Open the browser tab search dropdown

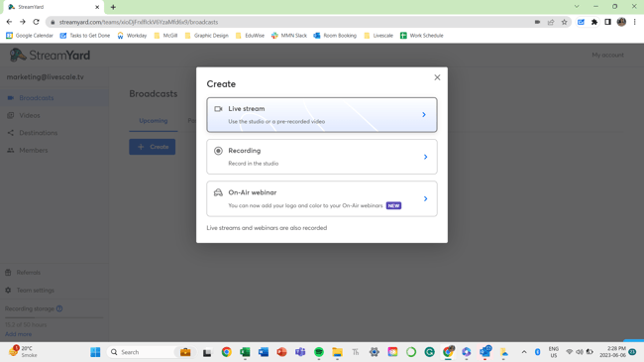click(x=577, y=7)
